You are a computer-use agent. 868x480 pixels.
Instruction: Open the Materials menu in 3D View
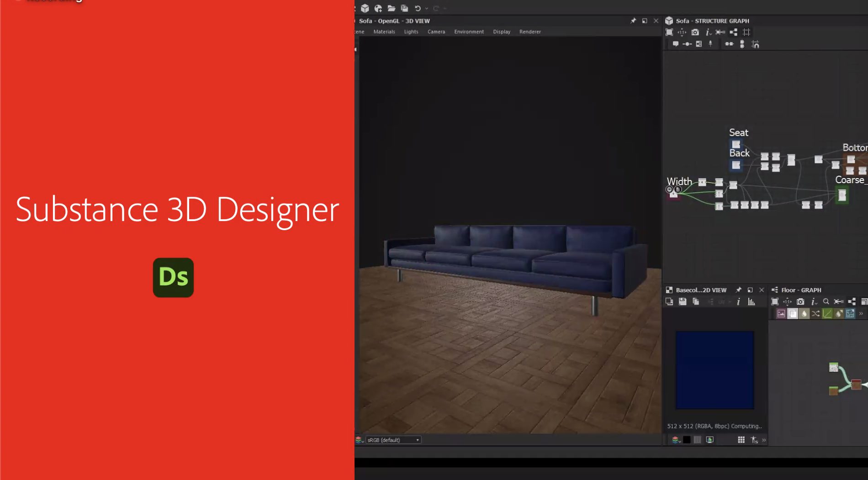pos(384,32)
